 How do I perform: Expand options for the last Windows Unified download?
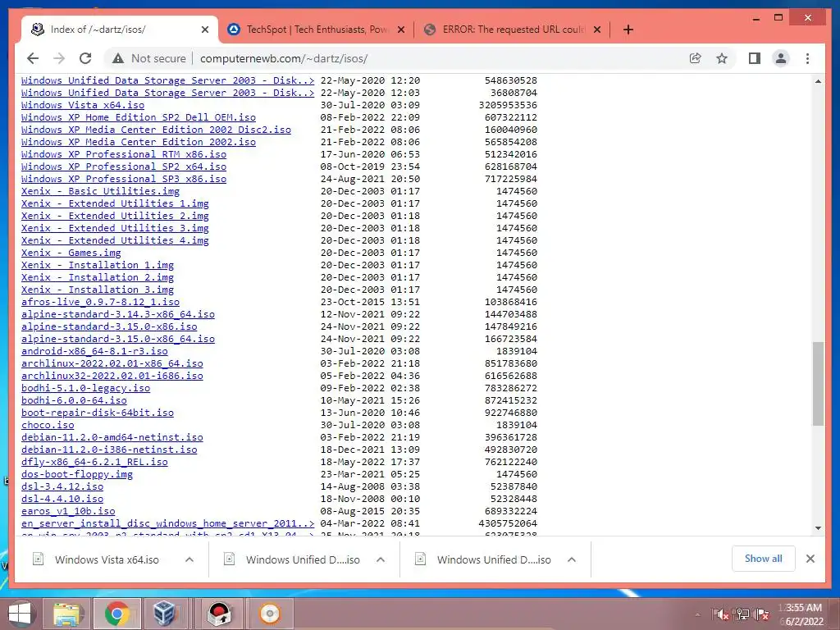(x=572, y=559)
